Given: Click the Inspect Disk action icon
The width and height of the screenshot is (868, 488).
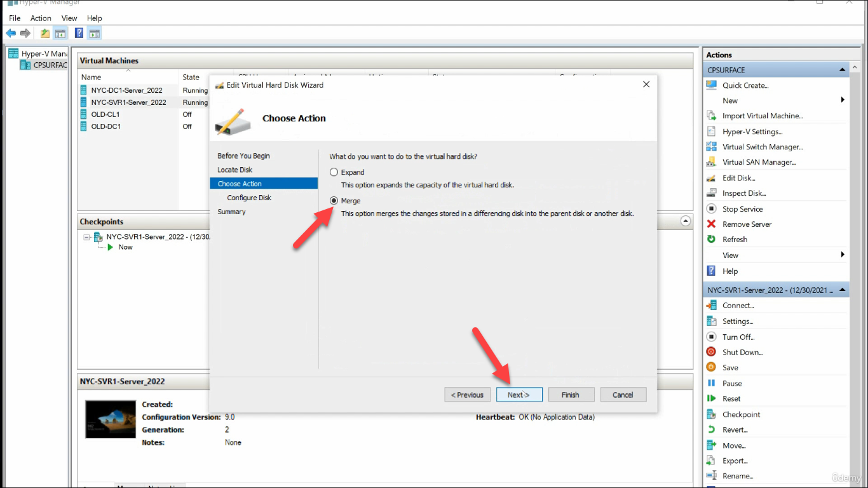Looking at the screenshot, I should tap(712, 193).
